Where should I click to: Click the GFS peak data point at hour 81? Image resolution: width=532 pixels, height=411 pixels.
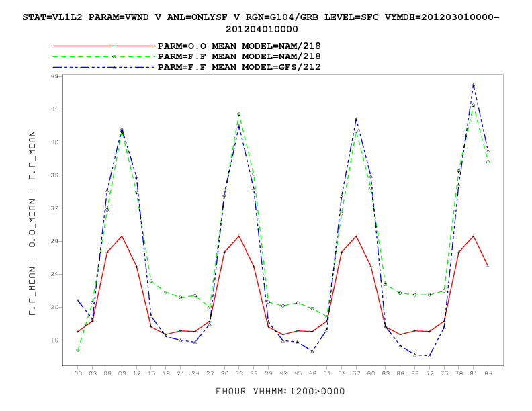click(474, 85)
